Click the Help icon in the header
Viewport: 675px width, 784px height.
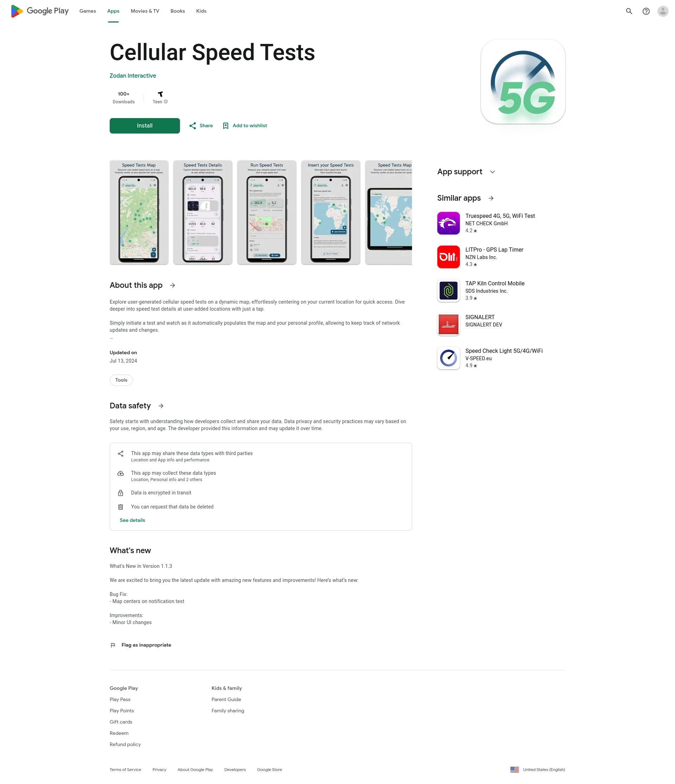tap(646, 11)
